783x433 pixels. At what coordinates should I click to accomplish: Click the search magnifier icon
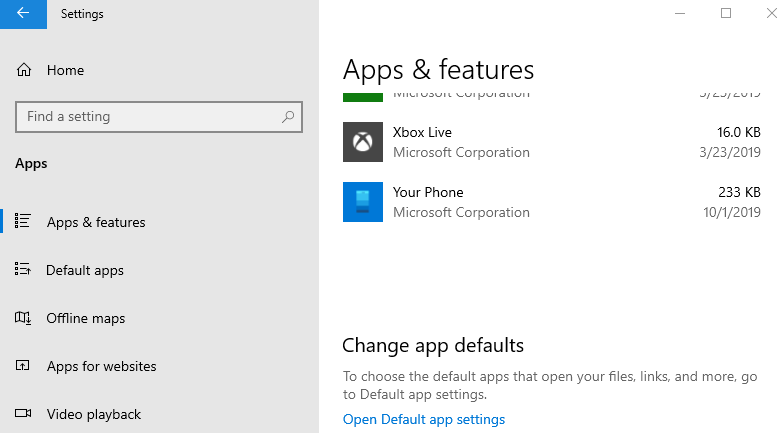(288, 117)
